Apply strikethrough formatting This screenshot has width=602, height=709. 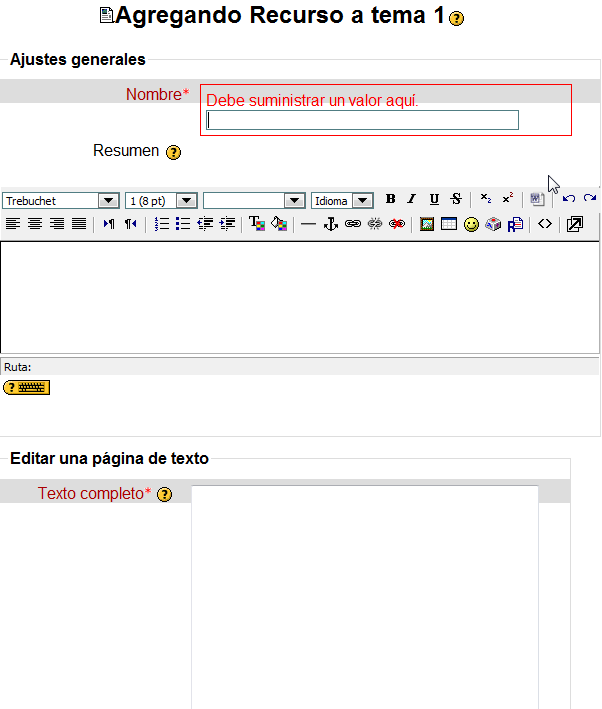click(456, 199)
